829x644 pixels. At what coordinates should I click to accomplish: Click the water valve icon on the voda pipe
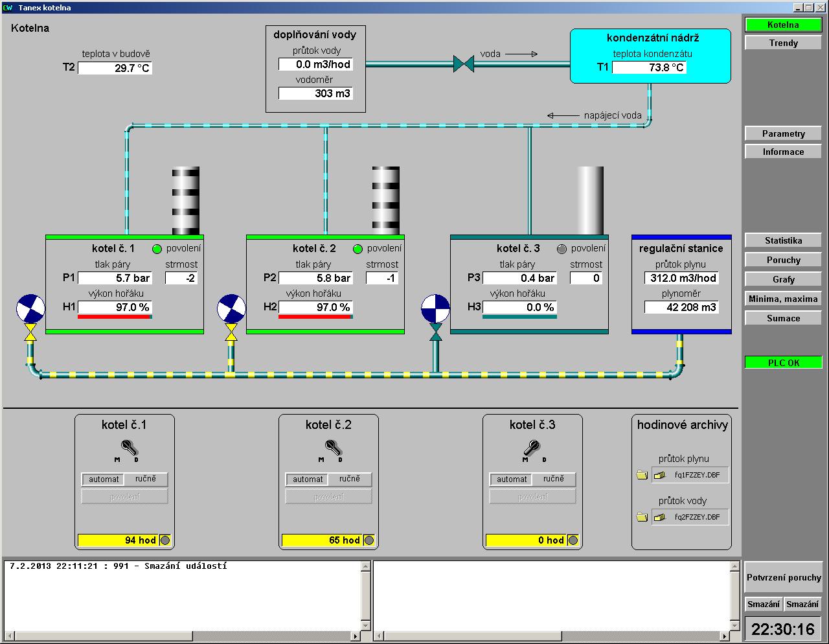[463, 63]
